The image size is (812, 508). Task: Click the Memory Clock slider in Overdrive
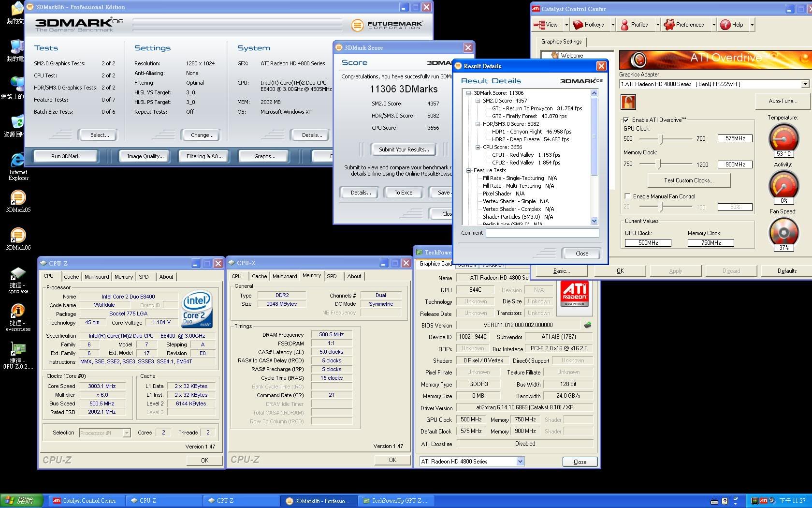(x=658, y=164)
